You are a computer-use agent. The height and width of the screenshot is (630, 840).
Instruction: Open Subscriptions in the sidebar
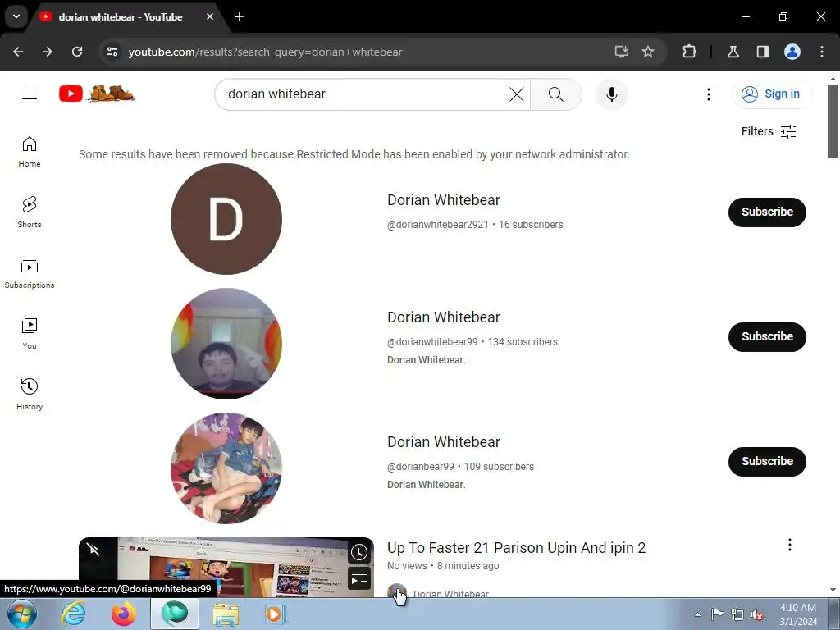pyautogui.click(x=30, y=272)
